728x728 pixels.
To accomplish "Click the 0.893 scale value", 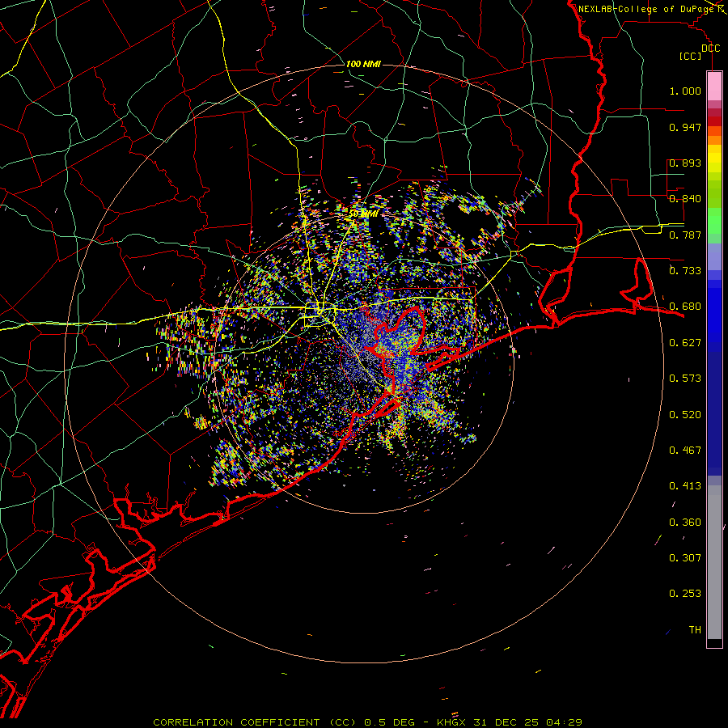I will coord(685,163).
